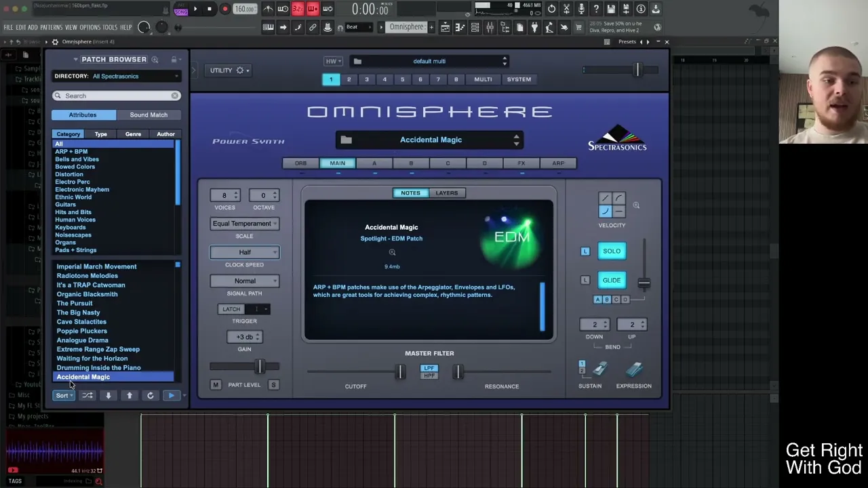Select the Bells and Vibes category

[77, 159]
